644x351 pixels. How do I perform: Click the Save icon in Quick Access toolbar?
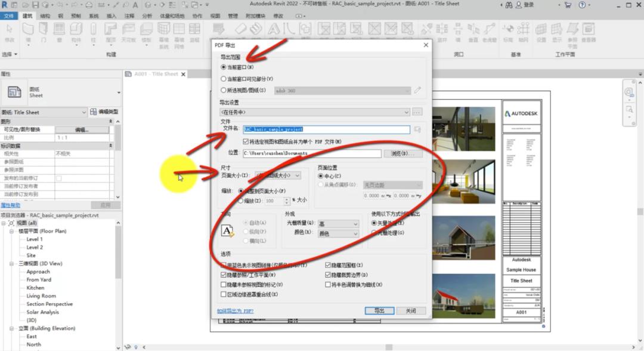point(35,5)
